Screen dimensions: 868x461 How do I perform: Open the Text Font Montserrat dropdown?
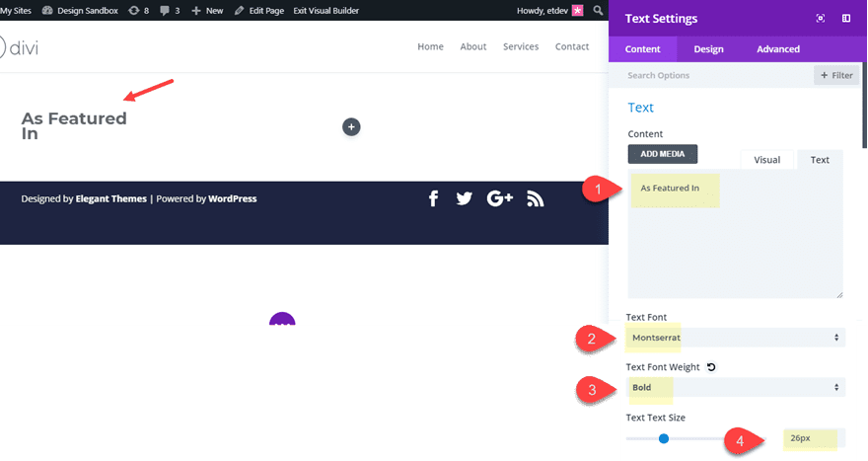735,338
